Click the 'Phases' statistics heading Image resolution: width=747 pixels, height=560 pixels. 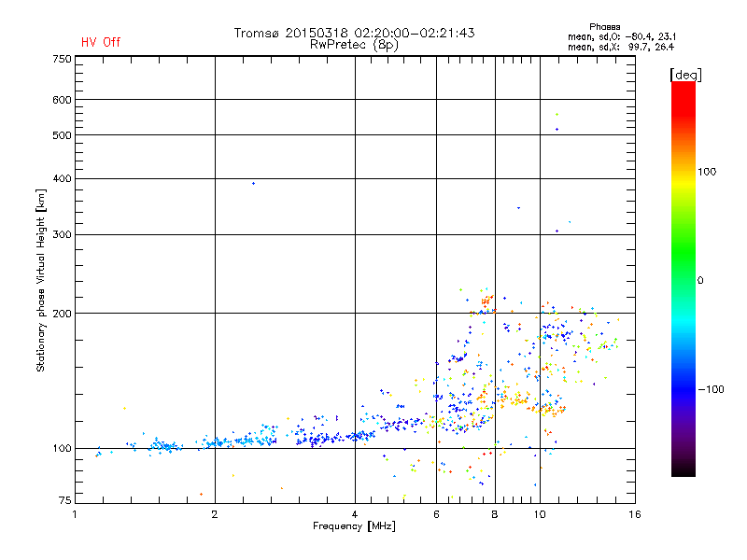pos(604,27)
